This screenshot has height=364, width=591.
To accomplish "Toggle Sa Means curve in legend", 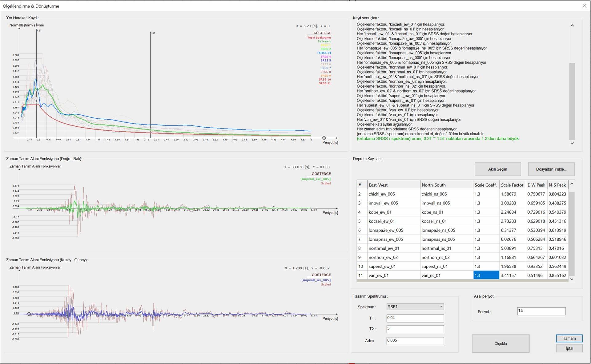I will (x=324, y=42).
